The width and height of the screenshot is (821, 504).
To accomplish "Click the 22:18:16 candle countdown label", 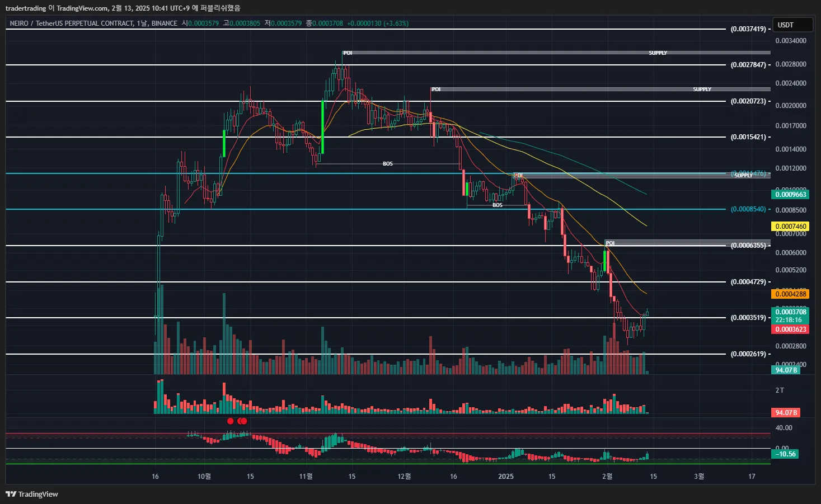I will [x=789, y=320].
